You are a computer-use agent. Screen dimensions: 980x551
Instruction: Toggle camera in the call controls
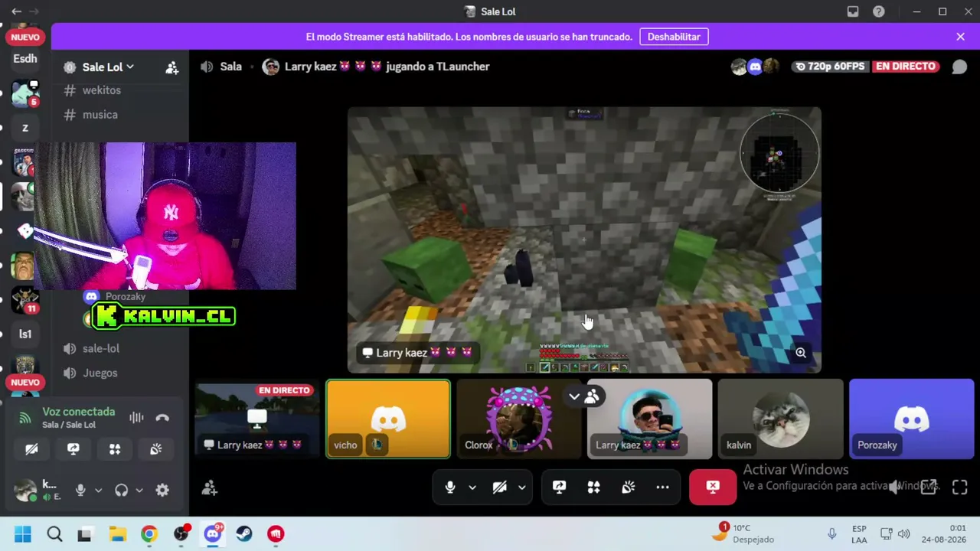click(x=499, y=487)
